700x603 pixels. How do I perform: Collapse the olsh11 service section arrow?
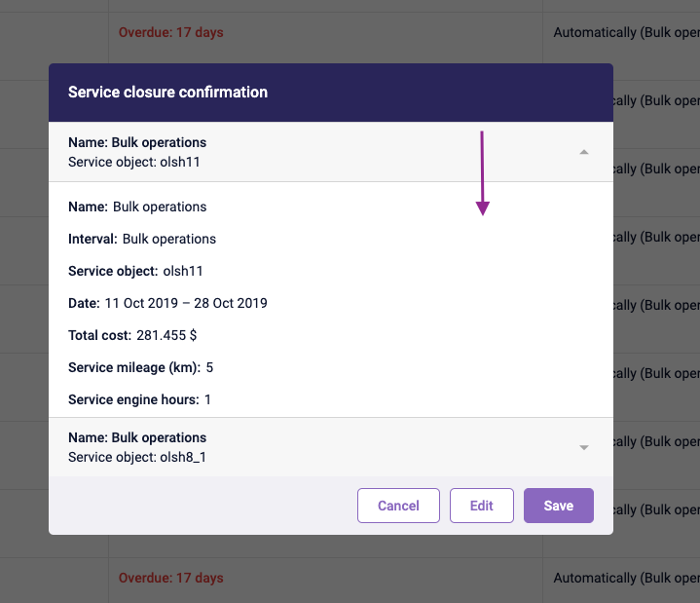584,152
